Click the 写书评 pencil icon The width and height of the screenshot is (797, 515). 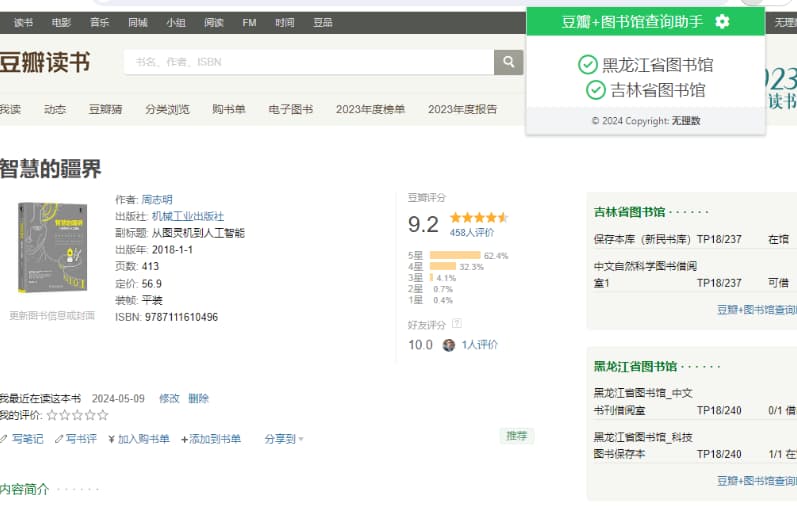coord(59,439)
